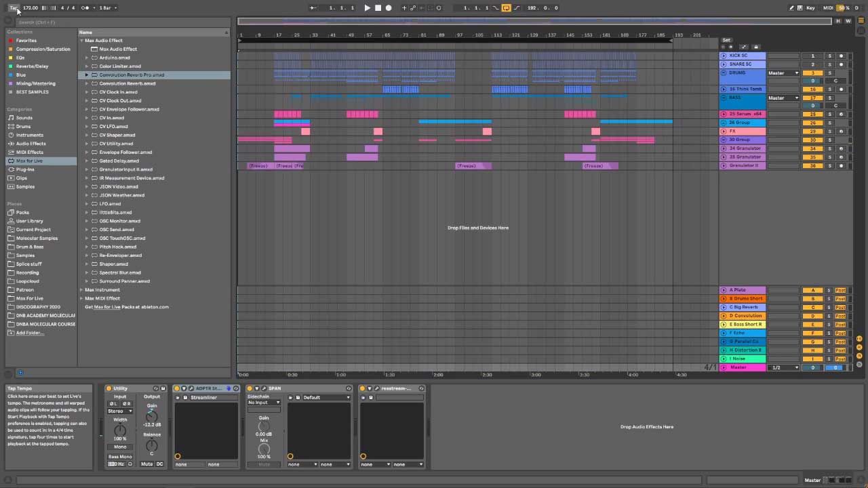Enable Mono button in Utility
The height and width of the screenshot is (488, 868).
(x=120, y=447)
